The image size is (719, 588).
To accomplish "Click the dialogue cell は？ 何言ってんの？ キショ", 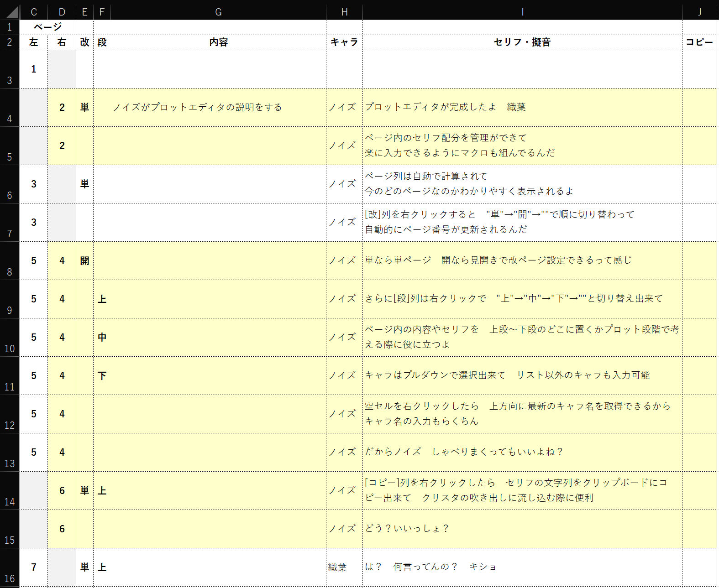I will tap(522, 567).
